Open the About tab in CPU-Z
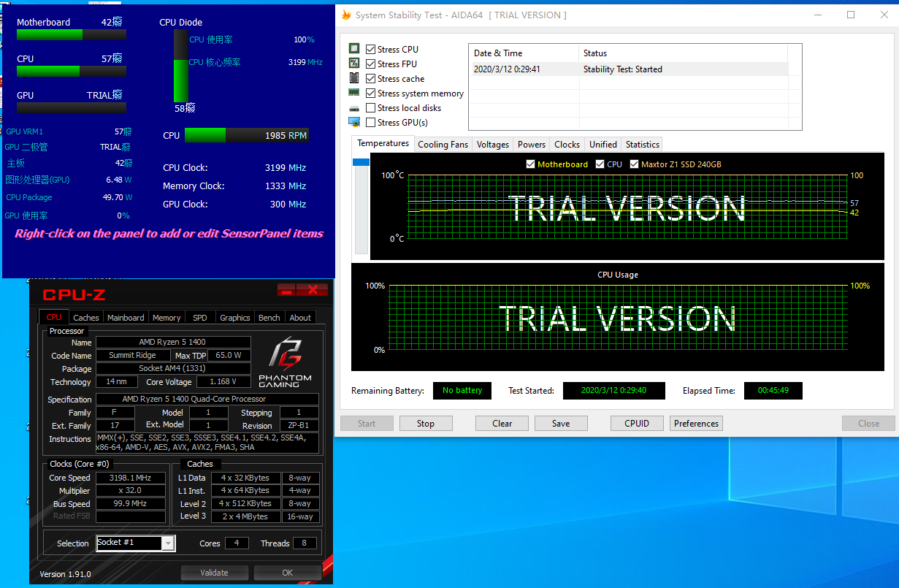The height and width of the screenshot is (588, 899). tap(300, 318)
